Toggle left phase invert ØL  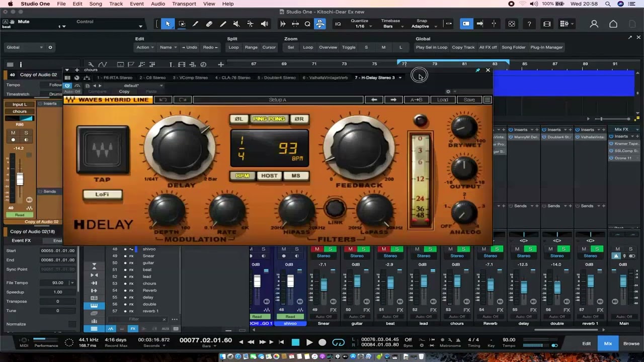click(x=239, y=119)
